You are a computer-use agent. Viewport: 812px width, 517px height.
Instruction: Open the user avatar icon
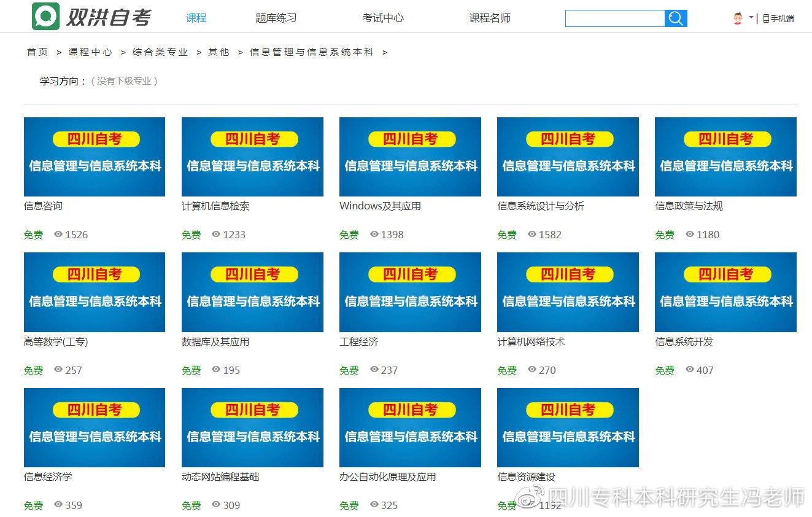pyautogui.click(x=738, y=18)
